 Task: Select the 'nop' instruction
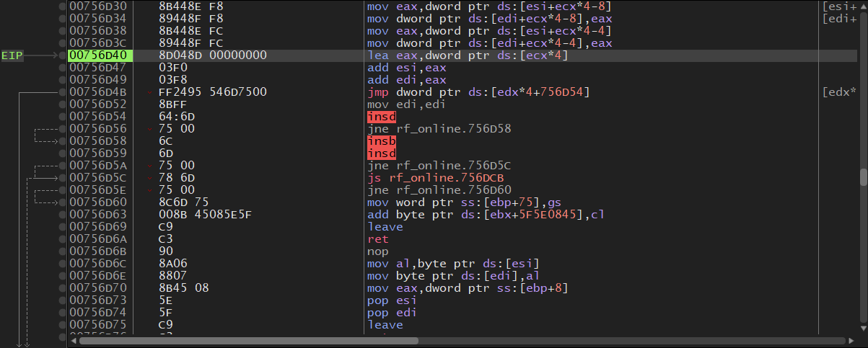coord(378,251)
